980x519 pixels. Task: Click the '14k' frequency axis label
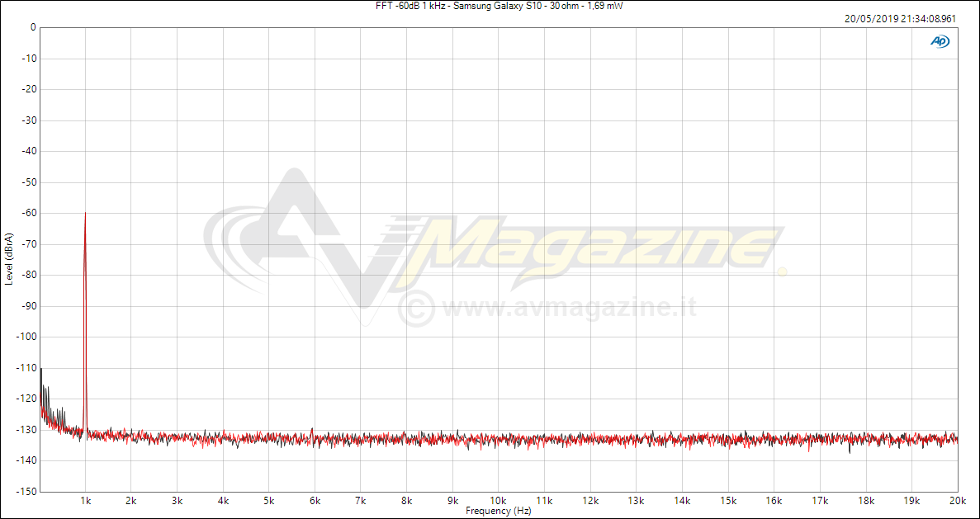click(x=682, y=501)
